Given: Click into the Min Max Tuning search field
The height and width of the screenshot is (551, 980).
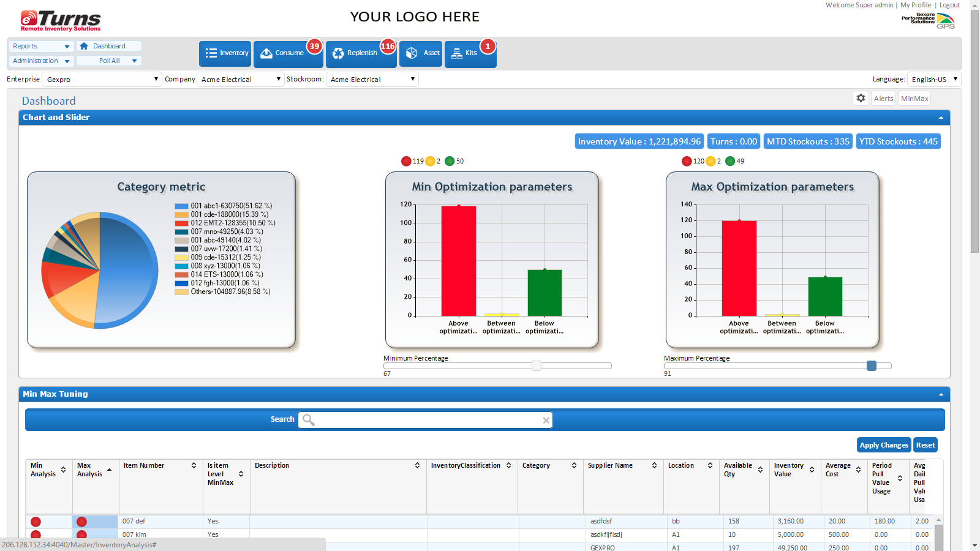Looking at the screenshot, I should (429, 420).
